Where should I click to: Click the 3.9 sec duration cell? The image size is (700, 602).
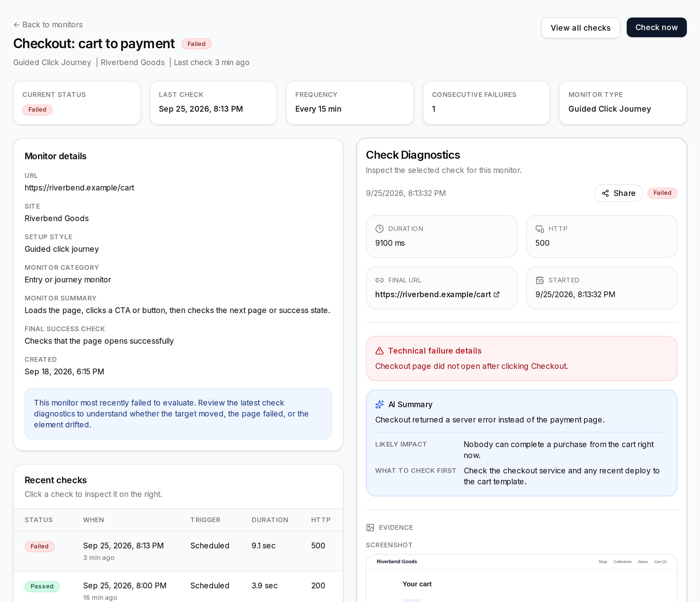pyautogui.click(x=264, y=586)
